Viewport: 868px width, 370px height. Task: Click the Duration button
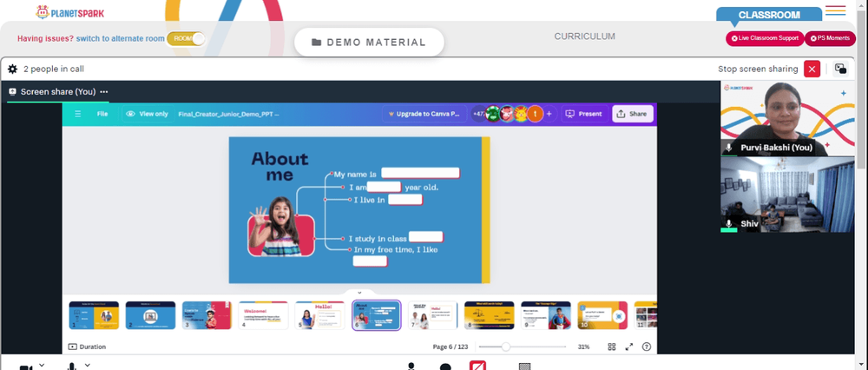pos(87,347)
